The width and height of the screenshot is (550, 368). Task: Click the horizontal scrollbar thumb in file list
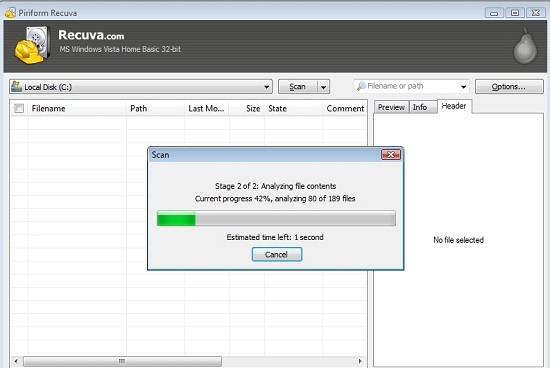[122, 361]
